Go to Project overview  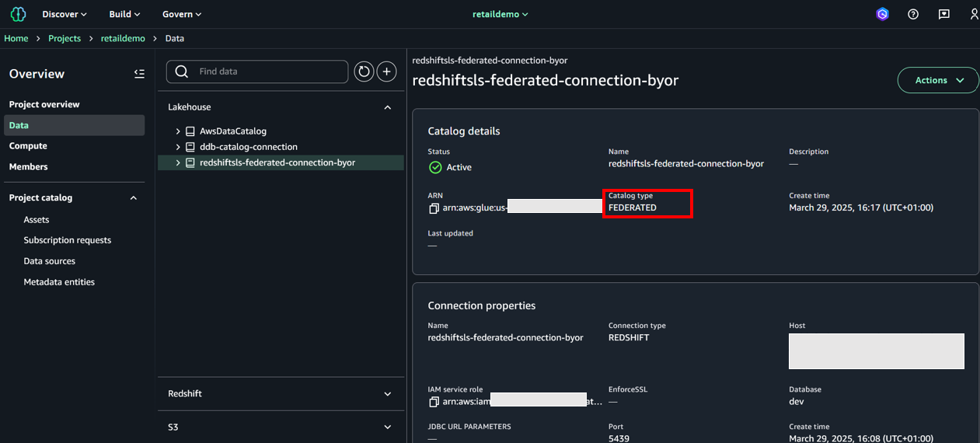(44, 104)
